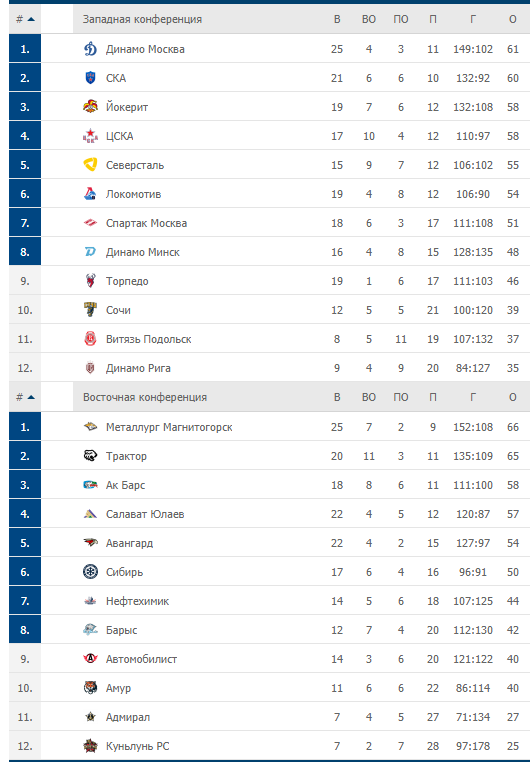
Task: Click the Западная конференция header
Action: (142, 19)
